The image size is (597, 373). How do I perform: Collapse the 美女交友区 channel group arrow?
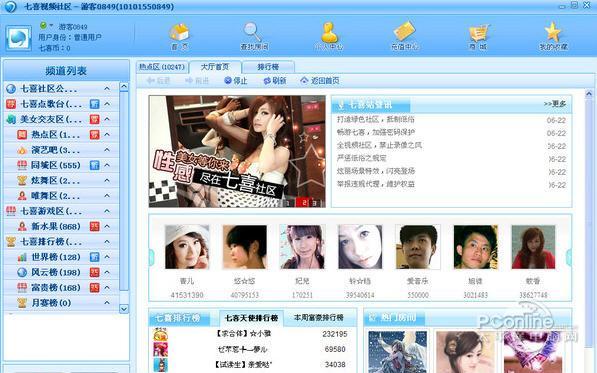coord(107,119)
